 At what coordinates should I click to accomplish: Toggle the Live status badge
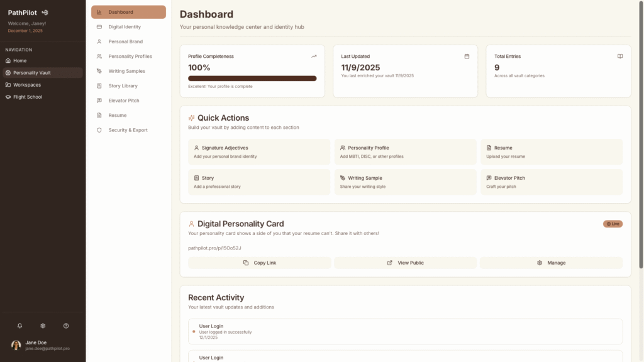pyautogui.click(x=613, y=224)
